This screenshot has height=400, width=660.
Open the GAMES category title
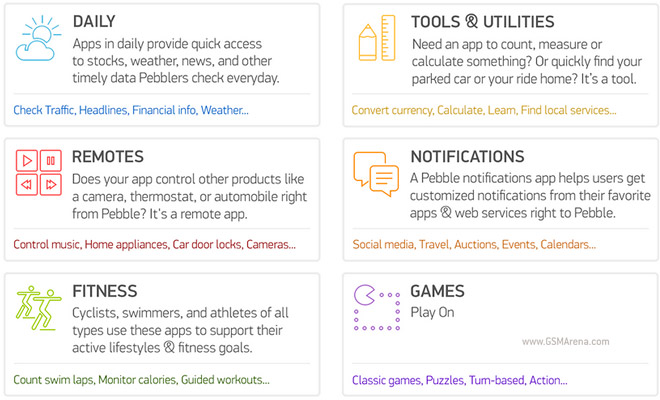click(438, 291)
